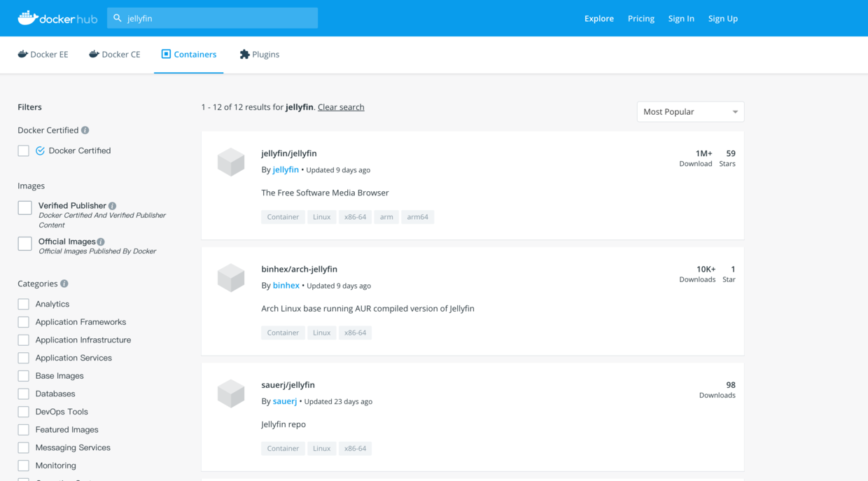Click the 59 Stars count
This screenshot has width=868, height=481.
tap(728, 158)
